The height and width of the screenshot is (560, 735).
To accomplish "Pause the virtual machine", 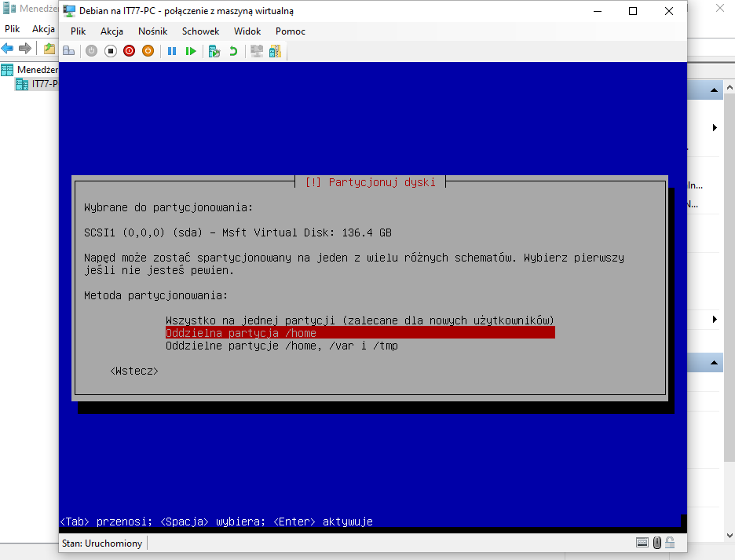I will click(171, 51).
